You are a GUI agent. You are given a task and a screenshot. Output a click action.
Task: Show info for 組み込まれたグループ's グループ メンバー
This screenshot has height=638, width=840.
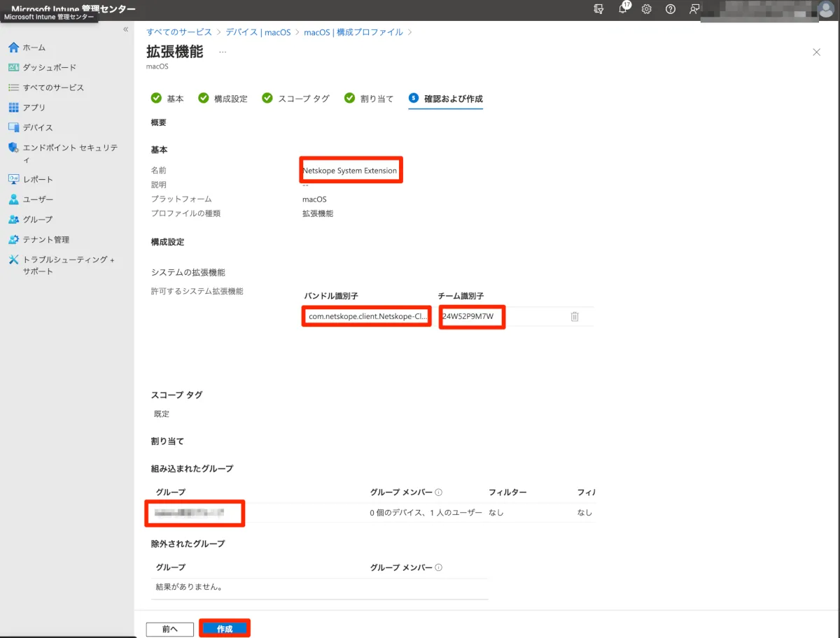click(x=439, y=492)
